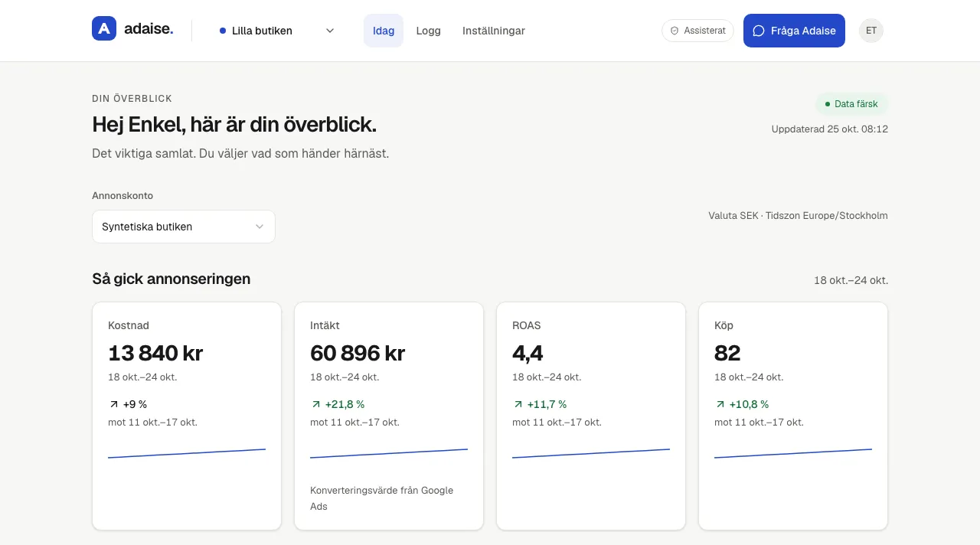Viewport: 980px width, 545px height.
Task: Click Valuta SEK · Tidszon Europe/Stockholm text
Action: [799, 216]
